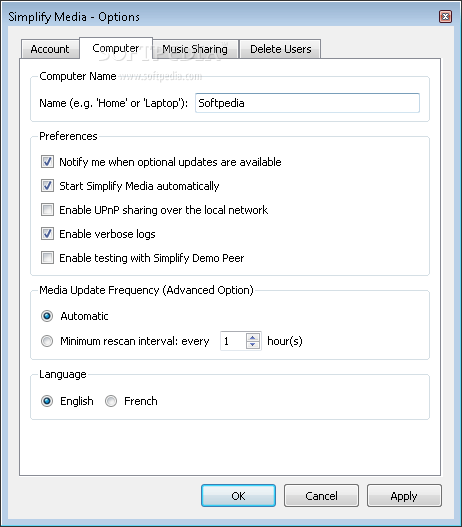The height and width of the screenshot is (527, 462).
Task: Click the Cancel button
Action: point(321,495)
